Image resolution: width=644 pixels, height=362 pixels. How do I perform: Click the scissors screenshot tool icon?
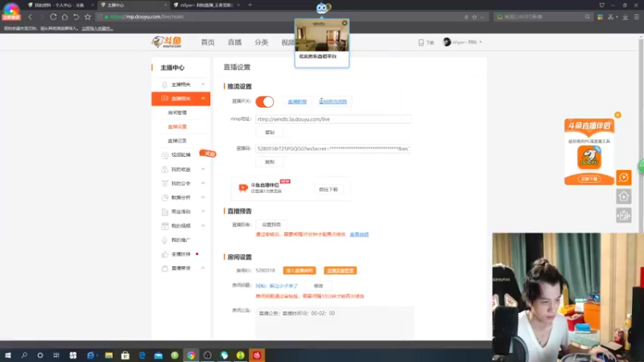pyautogui.click(x=611, y=17)
